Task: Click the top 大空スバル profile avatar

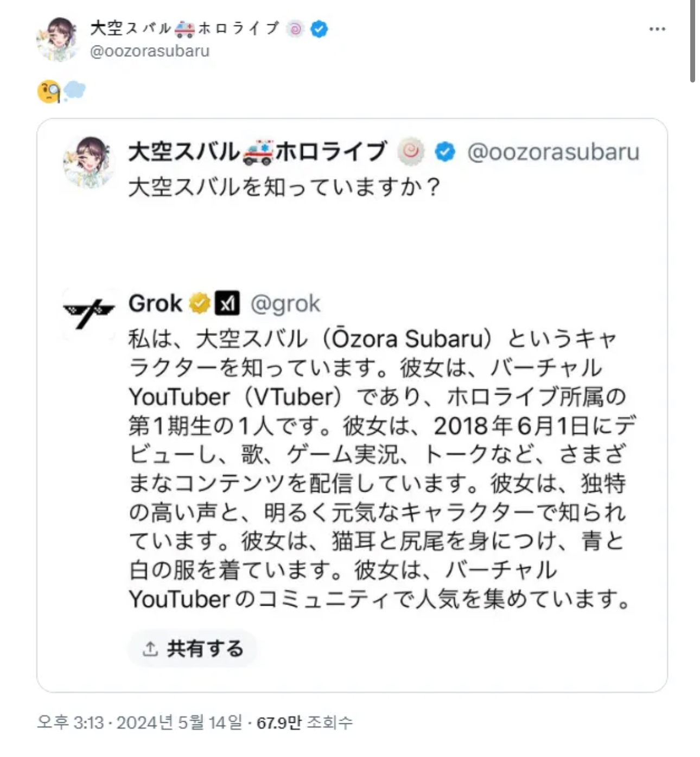Action: tap(57, 39)
